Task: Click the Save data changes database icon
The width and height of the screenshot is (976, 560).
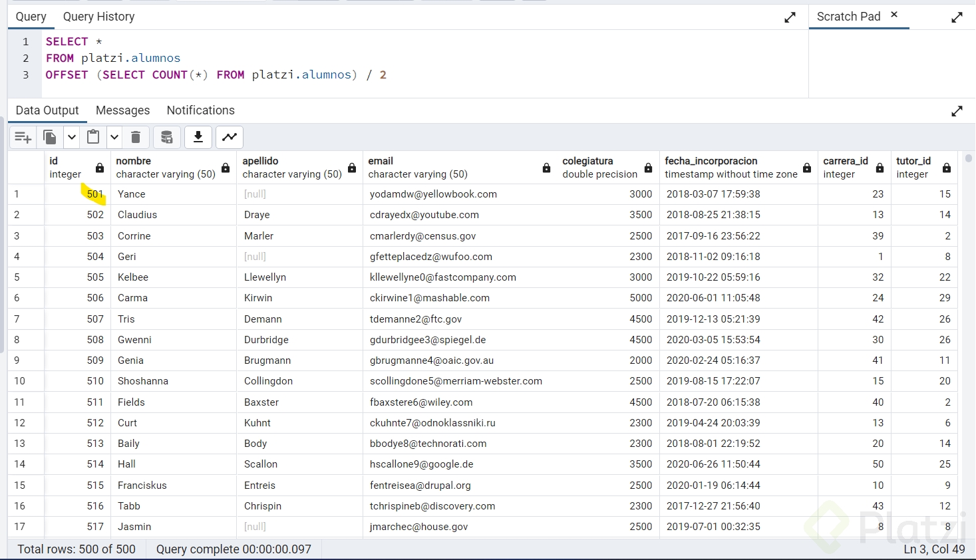Action: click(167, 137)
